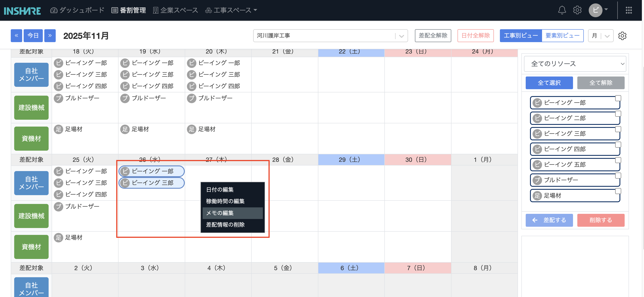The width and height of the screenshot is (644, 297).
Task: Check ビーイング 五郎 resource checkbox
Action: pos(618,160)
